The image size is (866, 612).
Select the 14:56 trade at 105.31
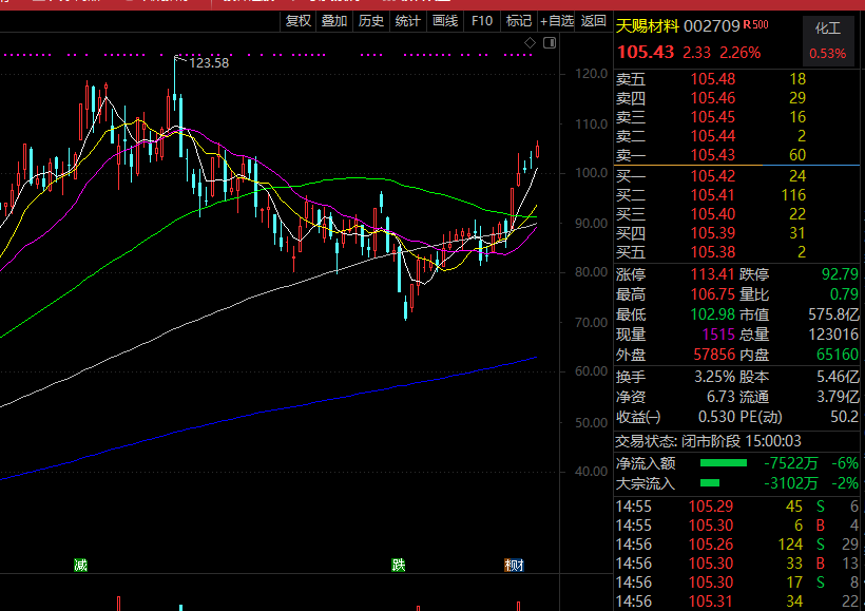click(x=737, y=601)
